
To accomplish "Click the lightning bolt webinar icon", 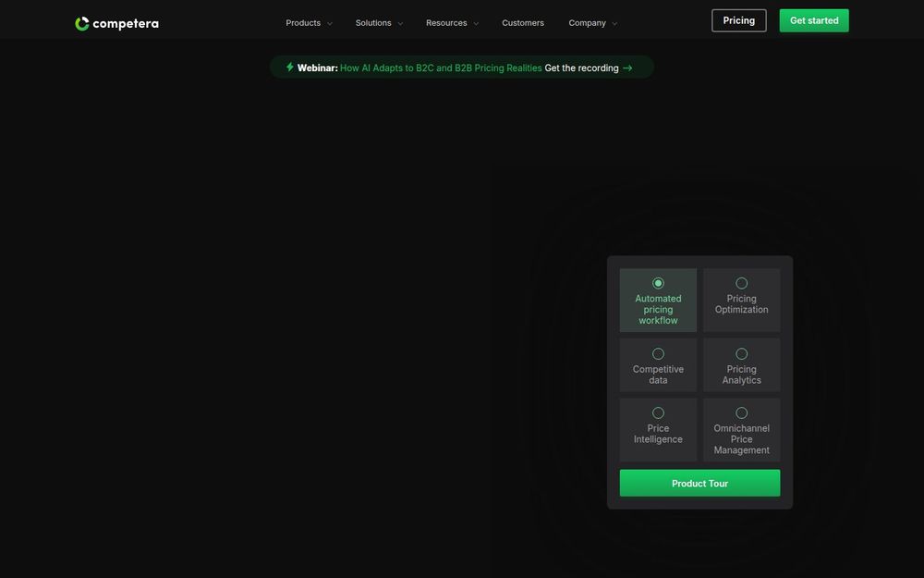I will [x=290, y=68].
